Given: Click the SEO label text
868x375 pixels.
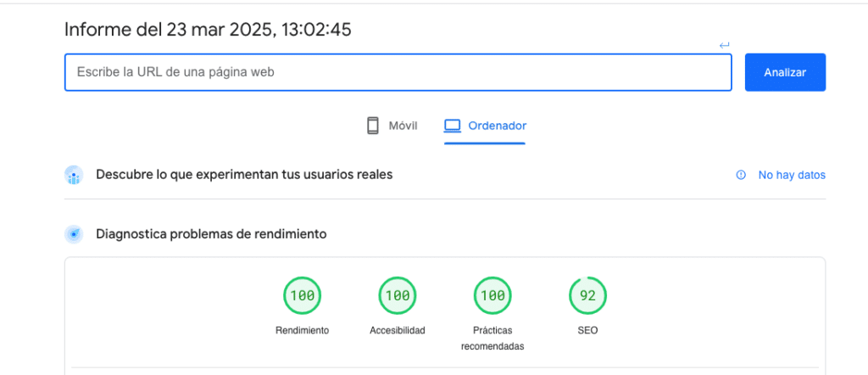Looking at the screenshot, I should pyautogui.click(x=587, y=330).
